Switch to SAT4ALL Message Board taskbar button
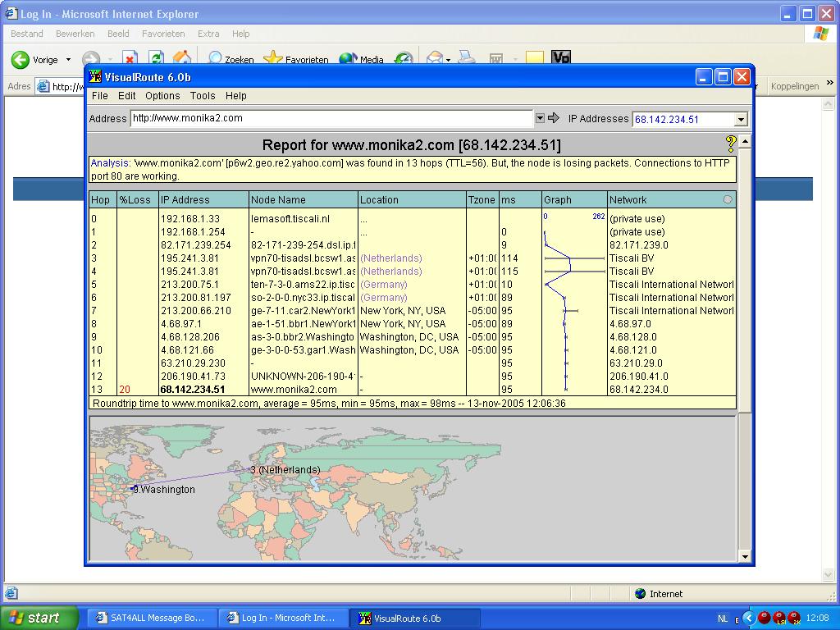 tap(151, 619)
